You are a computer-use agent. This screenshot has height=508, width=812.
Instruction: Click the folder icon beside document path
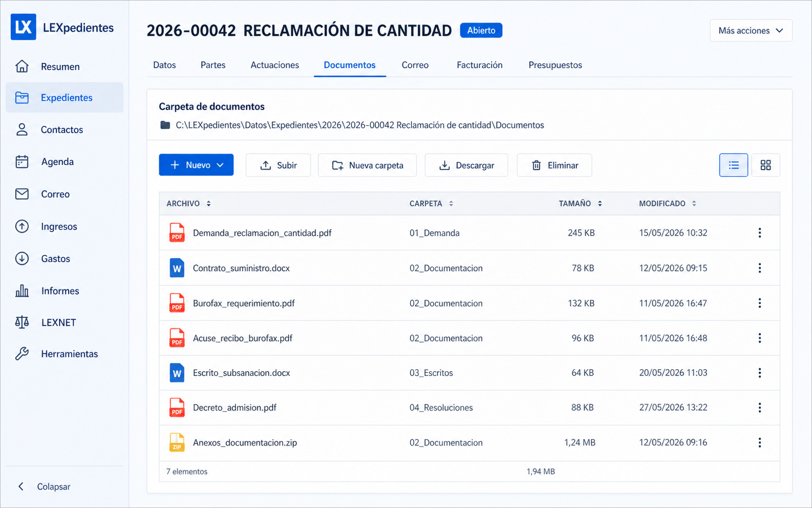(165, 125)
